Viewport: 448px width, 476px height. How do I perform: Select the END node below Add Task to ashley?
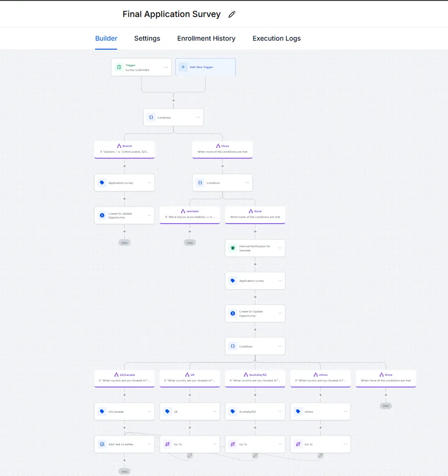tap(124, 472)
